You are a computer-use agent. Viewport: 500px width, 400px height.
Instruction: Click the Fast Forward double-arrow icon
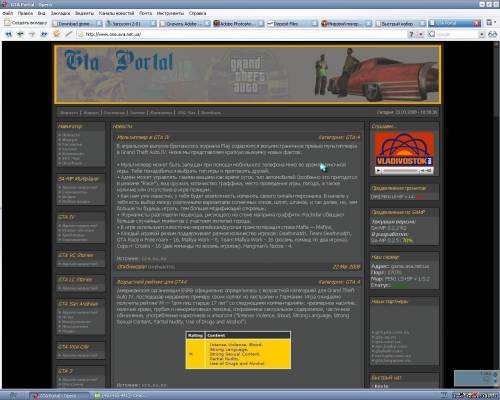pyautogui.click(x=44, y=34)
